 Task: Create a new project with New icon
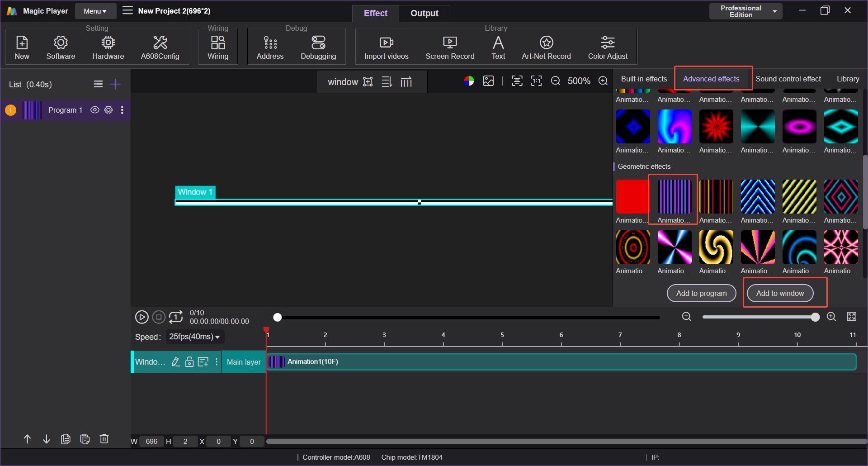click(x=22, y=47)
